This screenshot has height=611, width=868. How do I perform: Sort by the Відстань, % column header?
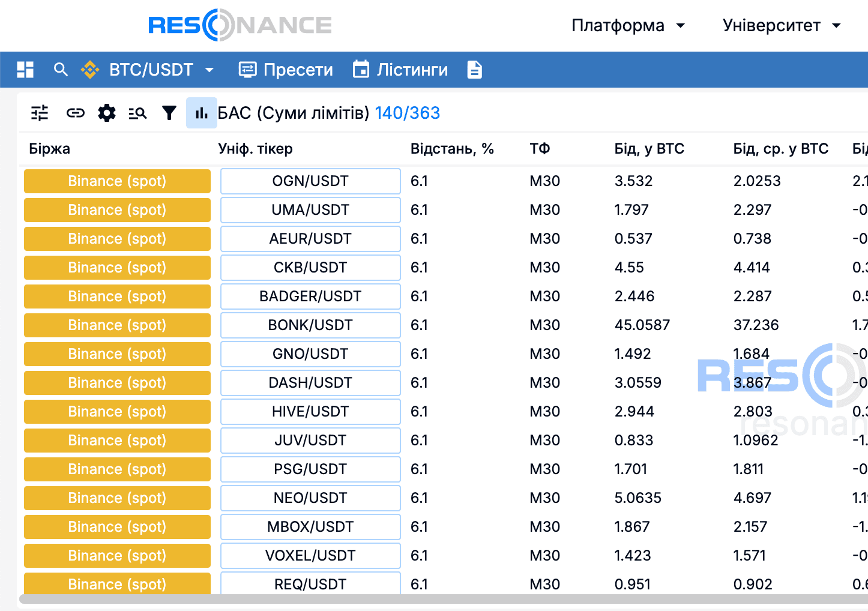(452, 149)
